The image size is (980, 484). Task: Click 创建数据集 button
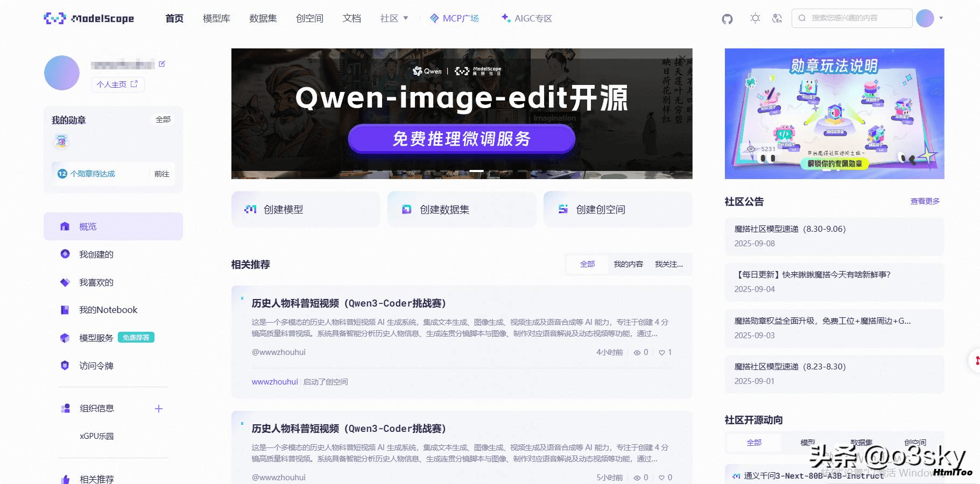click(x=462, y=209)
